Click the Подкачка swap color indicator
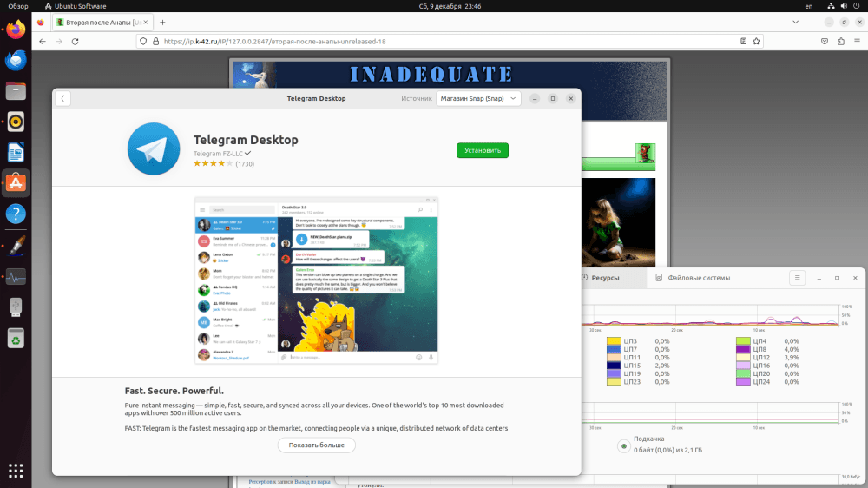This screenshot has height=488, width=868. 624,446
